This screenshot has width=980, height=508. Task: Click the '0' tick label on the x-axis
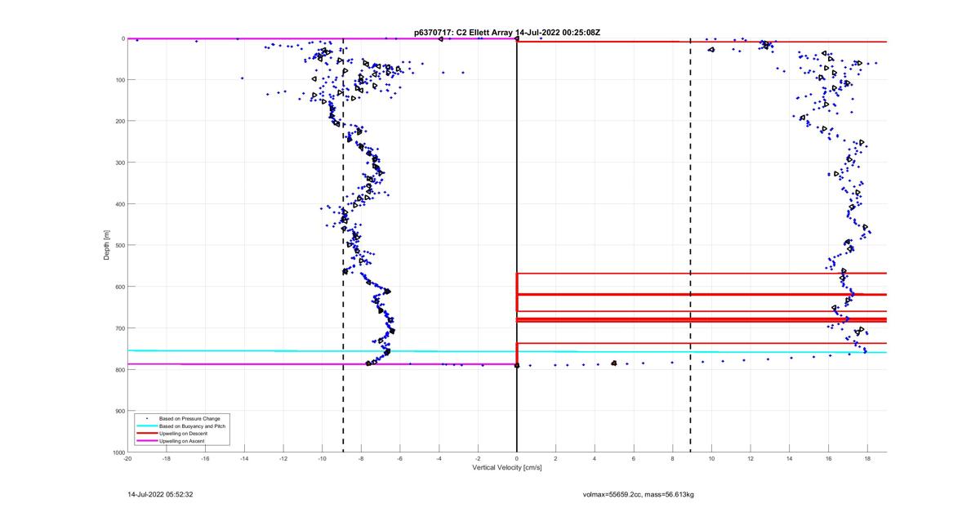point(517,458)
